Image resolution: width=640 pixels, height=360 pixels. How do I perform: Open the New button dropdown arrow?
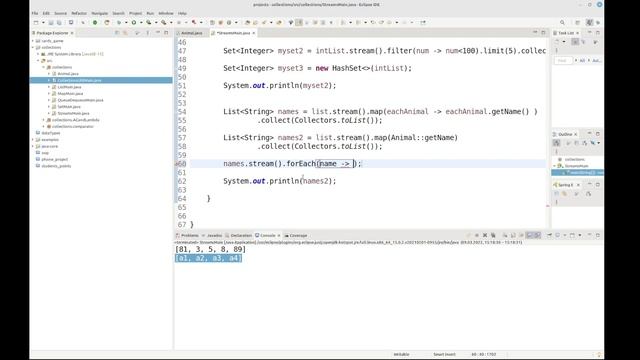click(43, 22)
